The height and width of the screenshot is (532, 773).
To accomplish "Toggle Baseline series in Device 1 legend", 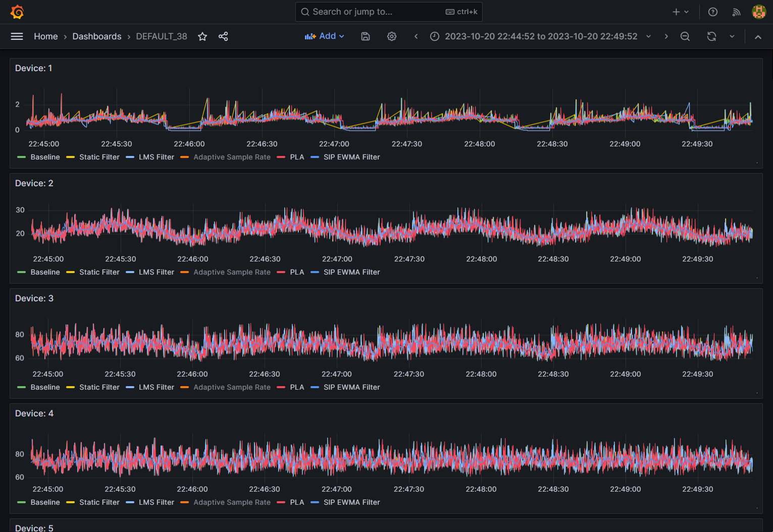I will pos(45,157).
